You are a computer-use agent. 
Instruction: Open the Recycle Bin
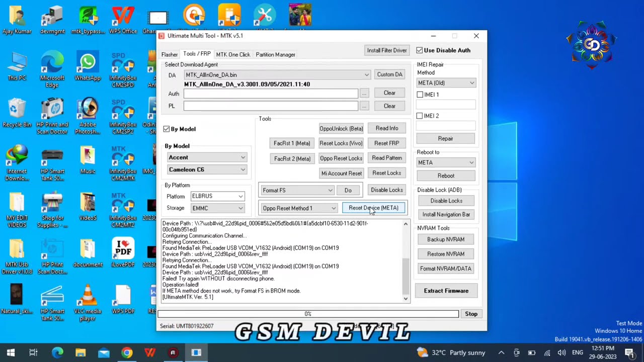tap(17, 113)
